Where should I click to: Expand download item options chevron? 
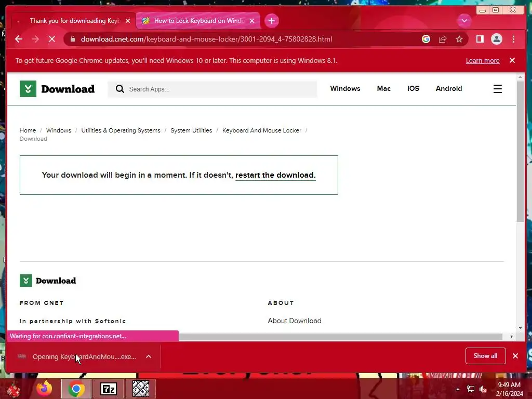tap(149, 356)
